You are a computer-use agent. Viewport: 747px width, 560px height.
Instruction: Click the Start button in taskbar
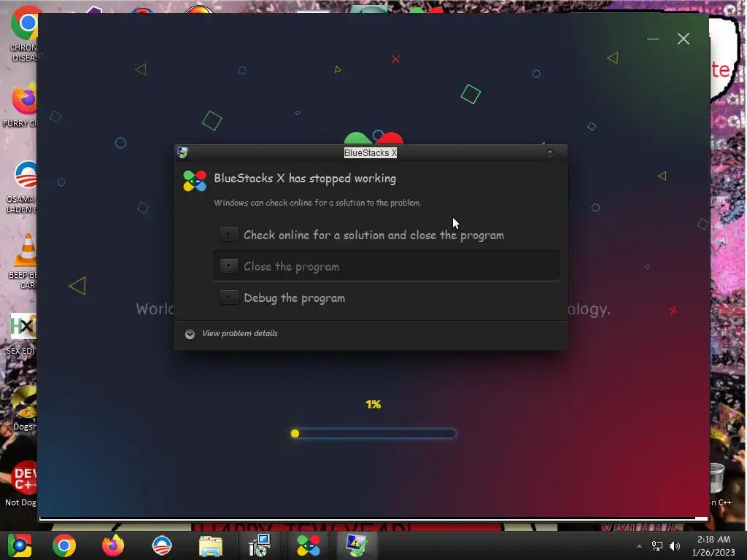coord(20,545)
